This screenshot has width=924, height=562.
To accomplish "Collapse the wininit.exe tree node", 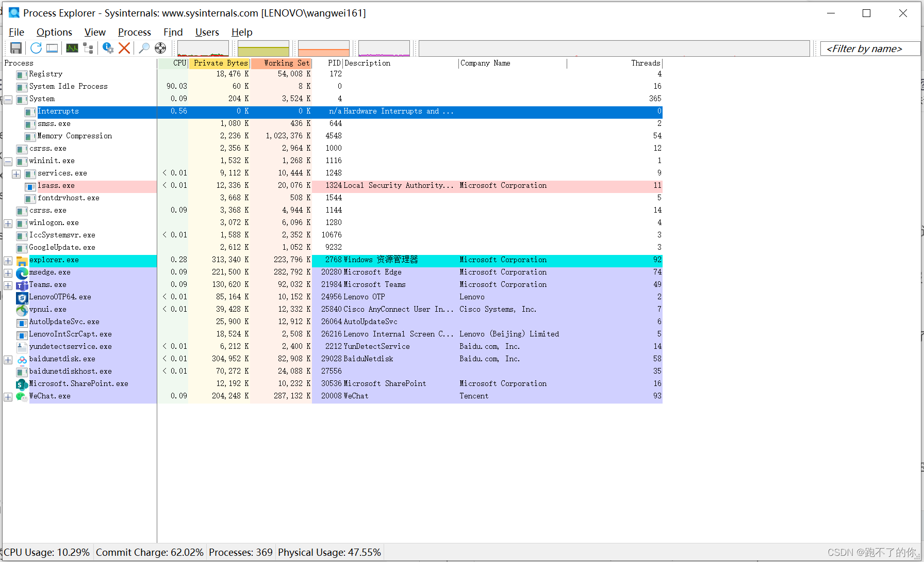I will click(x=8, y=162).
